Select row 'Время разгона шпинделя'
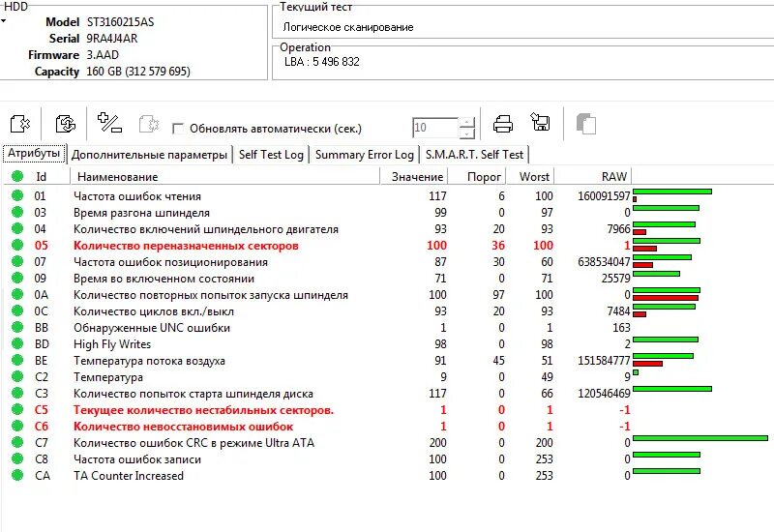The image size is (774, 532). coord(385,212)
